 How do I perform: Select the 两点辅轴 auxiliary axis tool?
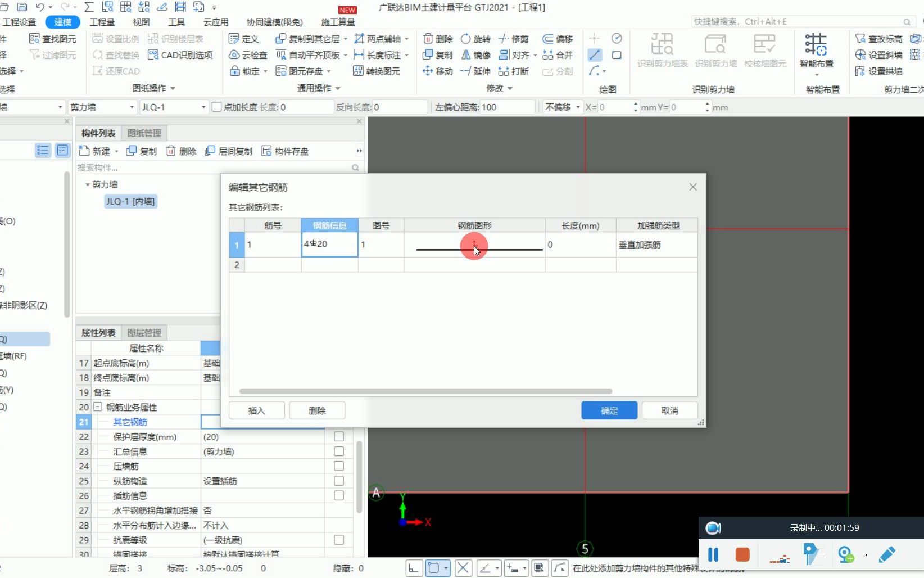[377, 39]
